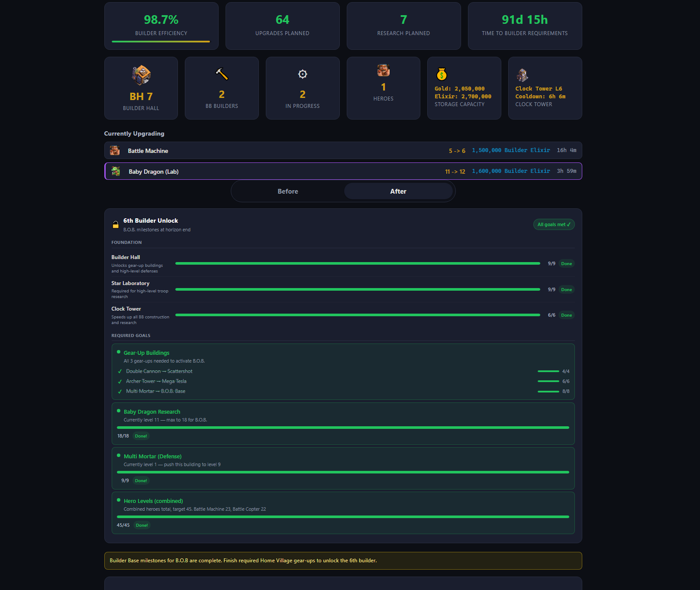Click the Battle Machine upgrade icon
This screenshot has width=700, height=590.
pyautogui.click(x=115, y=151)
